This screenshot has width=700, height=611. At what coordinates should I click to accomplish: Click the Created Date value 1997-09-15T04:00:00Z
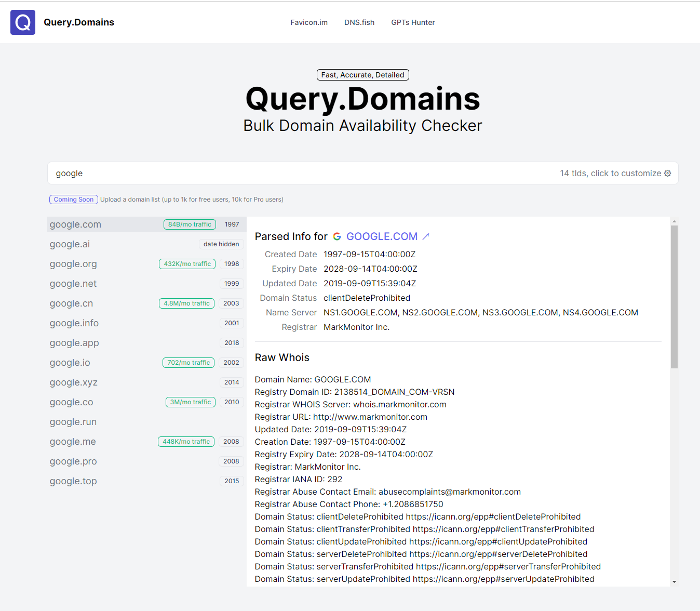tap(370, 254)
